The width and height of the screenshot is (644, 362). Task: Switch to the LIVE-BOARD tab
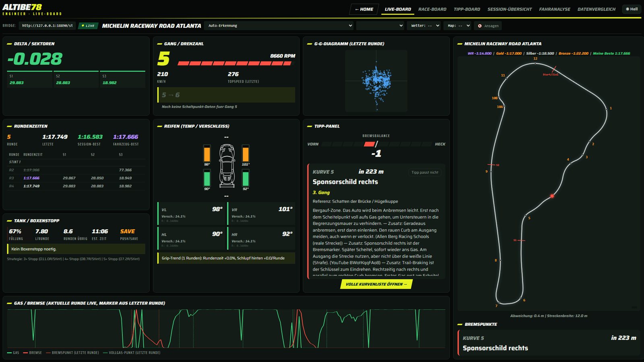click(x=398, y=9)
